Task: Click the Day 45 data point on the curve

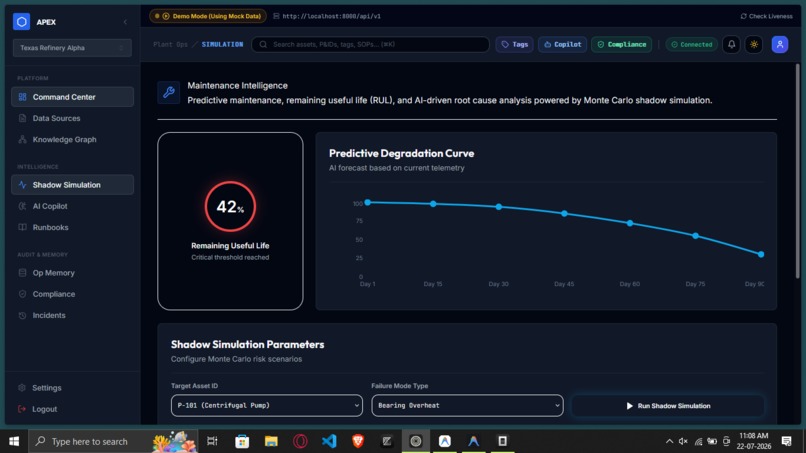Action: click(564, 213)
